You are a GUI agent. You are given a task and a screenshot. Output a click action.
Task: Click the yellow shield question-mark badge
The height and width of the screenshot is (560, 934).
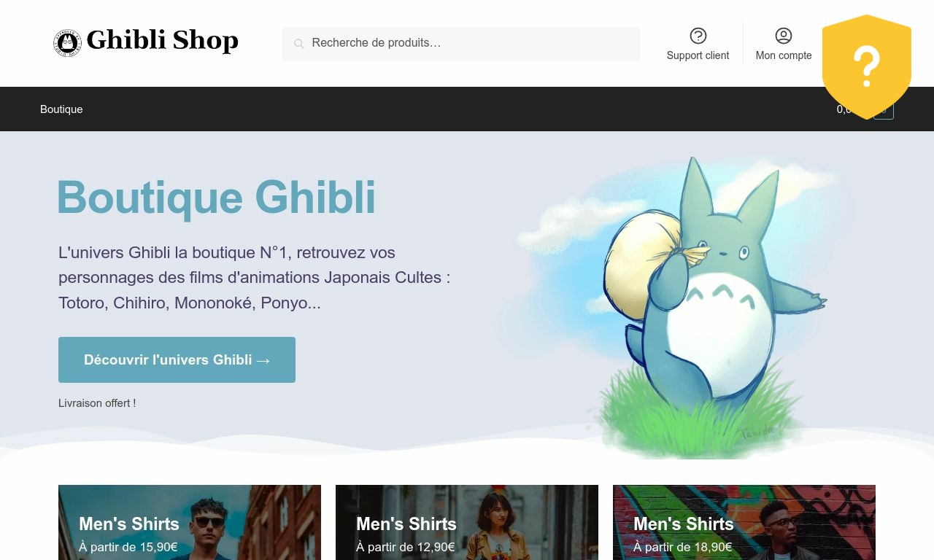pyautogui.click(x=867, y=66)
